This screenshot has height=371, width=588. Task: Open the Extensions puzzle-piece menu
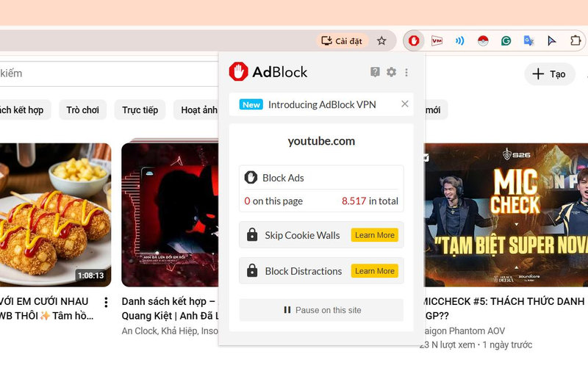point(576,40)
